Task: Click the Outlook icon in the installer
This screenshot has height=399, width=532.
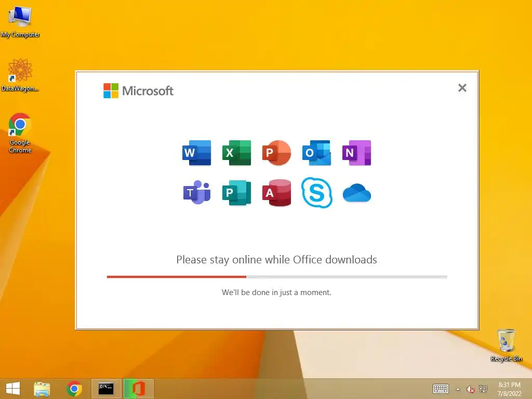Action: tap(316, 153)
